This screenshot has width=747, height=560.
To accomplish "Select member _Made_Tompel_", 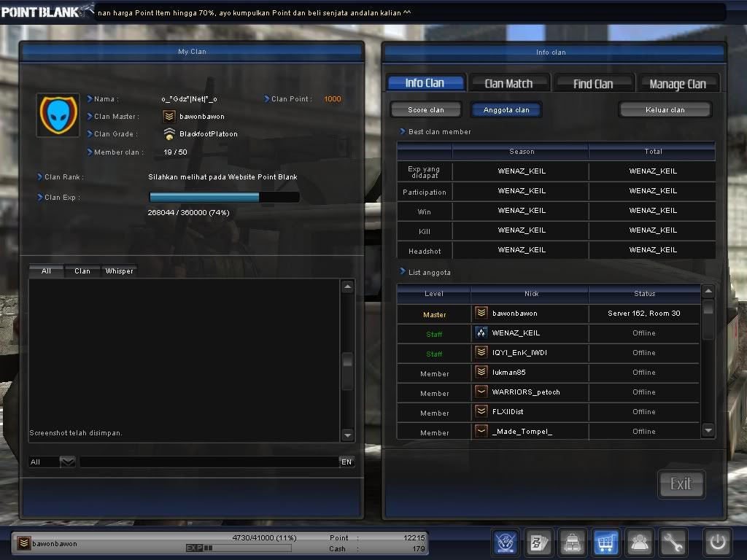I will 549,432.
